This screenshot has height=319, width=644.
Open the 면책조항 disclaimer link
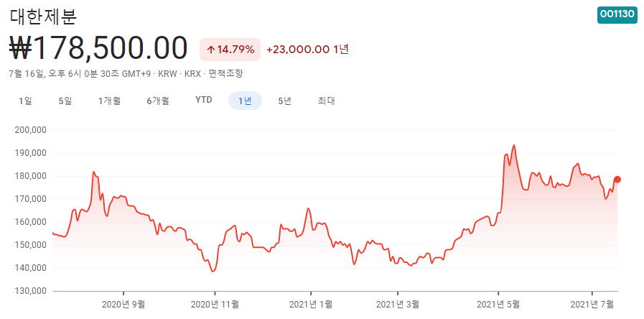pyautogui.click(x=226, y=74)
